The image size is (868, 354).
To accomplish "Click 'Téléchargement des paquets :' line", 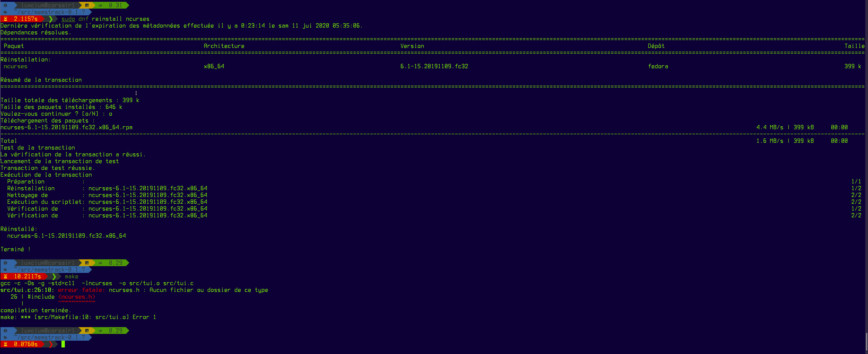I will pyautogui.click(x=48, y=120).
